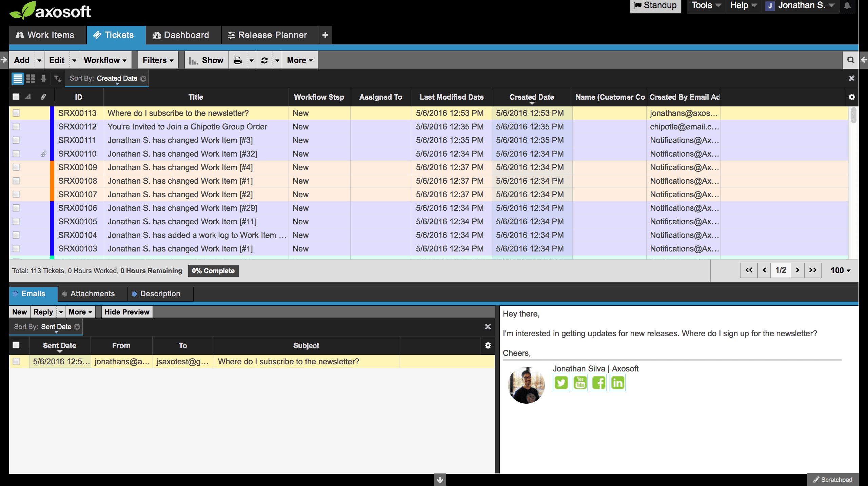
Task: Click the 0% Complete progress indicator
Action: click(x=213, y=271)
